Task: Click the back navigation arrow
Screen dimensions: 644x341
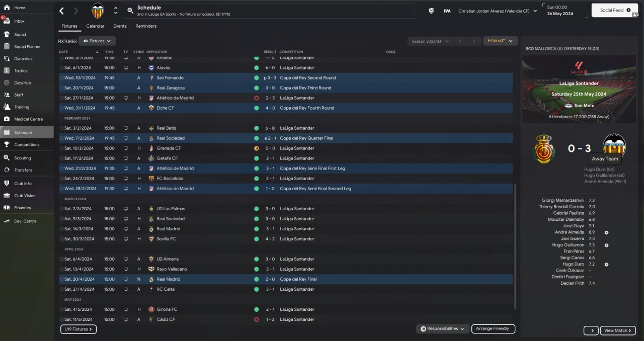Action: [x=61, y=11]
